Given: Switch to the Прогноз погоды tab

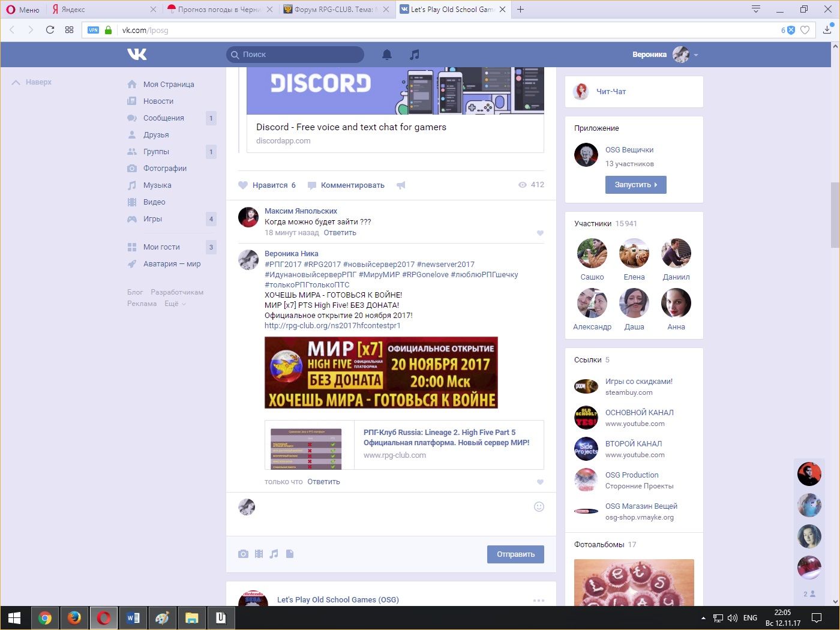Looking at the screenshot, I should click(x=220, y=9).
